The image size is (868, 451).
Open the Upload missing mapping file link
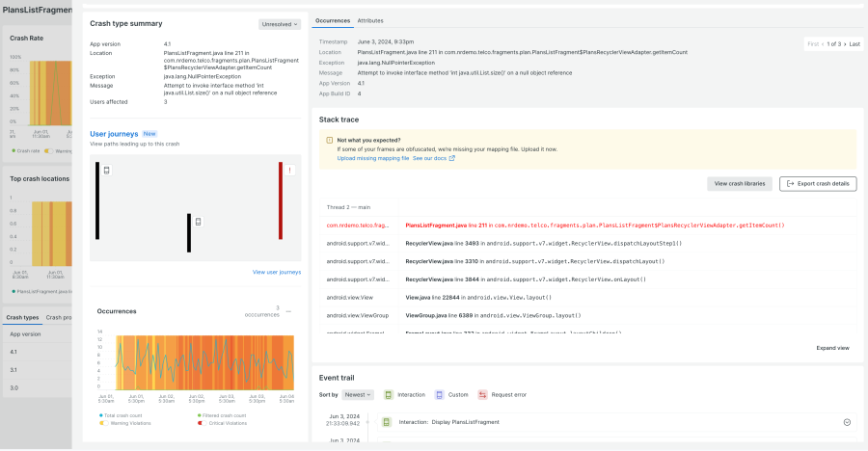(x=373, y=158)
